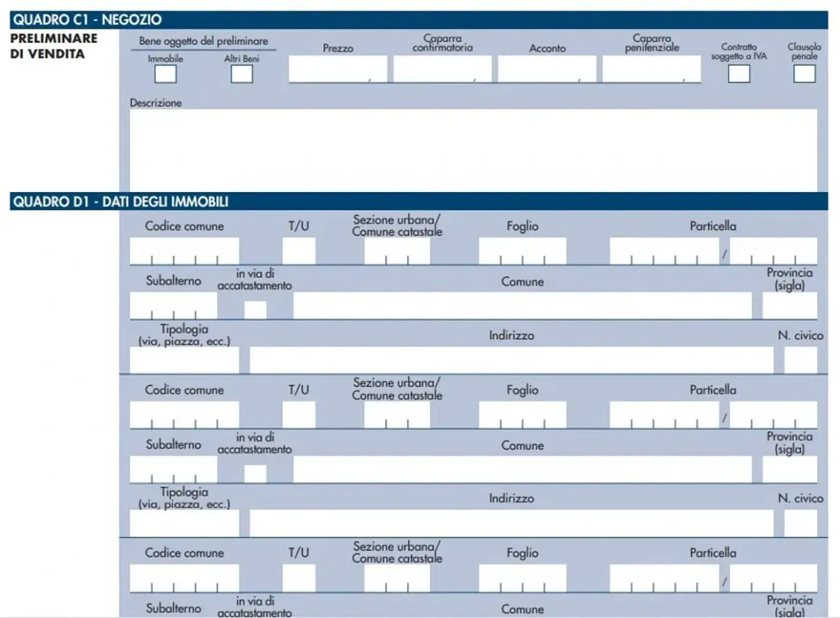Select the Acconto amount field

tap(547, 69)
